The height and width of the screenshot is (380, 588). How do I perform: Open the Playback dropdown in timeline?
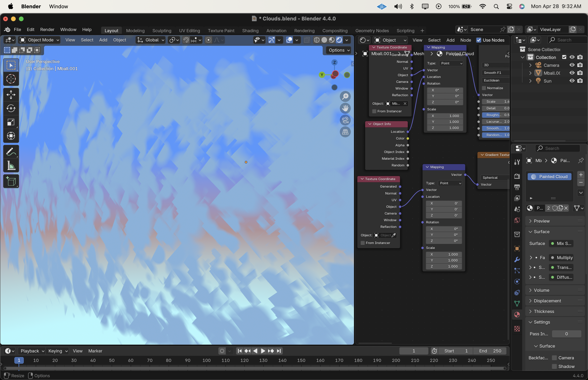(32, 351)
